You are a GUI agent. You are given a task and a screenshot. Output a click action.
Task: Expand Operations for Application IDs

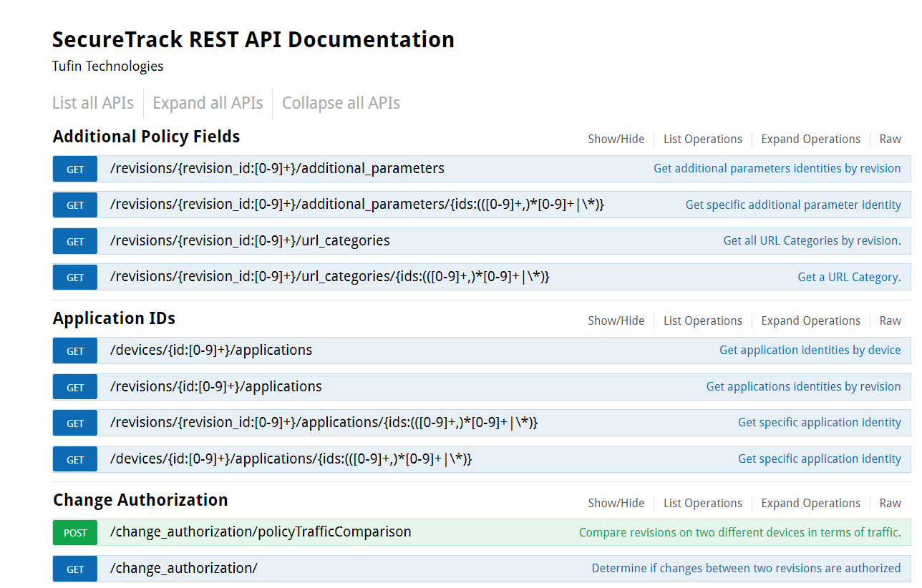click(x=810, y=320)
